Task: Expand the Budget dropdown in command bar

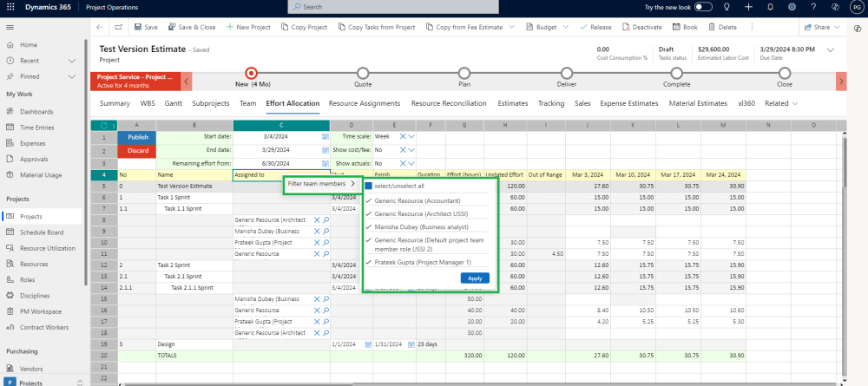Action: pos(565,27)
